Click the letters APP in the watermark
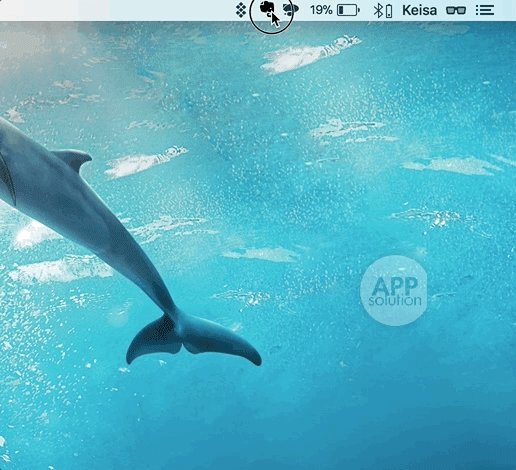The image size is (516, 470). (395, 286)
